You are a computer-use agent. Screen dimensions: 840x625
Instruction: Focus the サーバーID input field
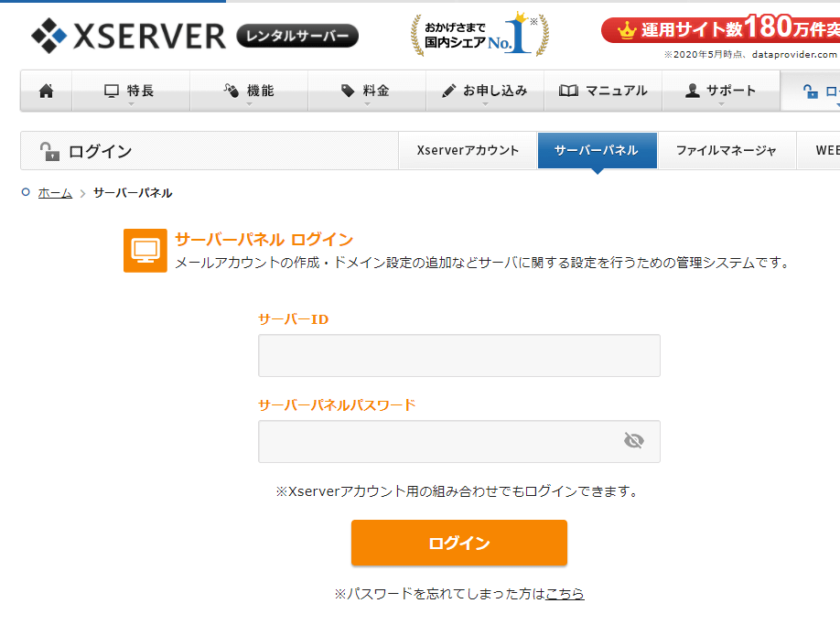coord(458,355)
